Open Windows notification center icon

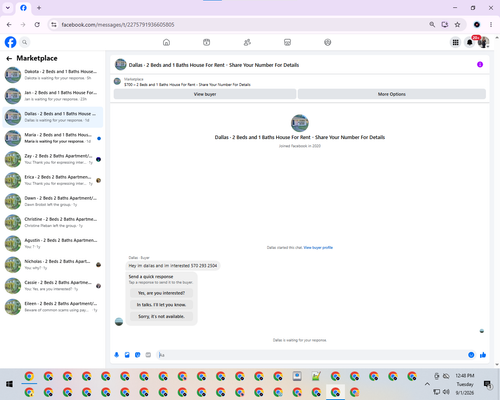pyautogui.click(x=487, y=384)
